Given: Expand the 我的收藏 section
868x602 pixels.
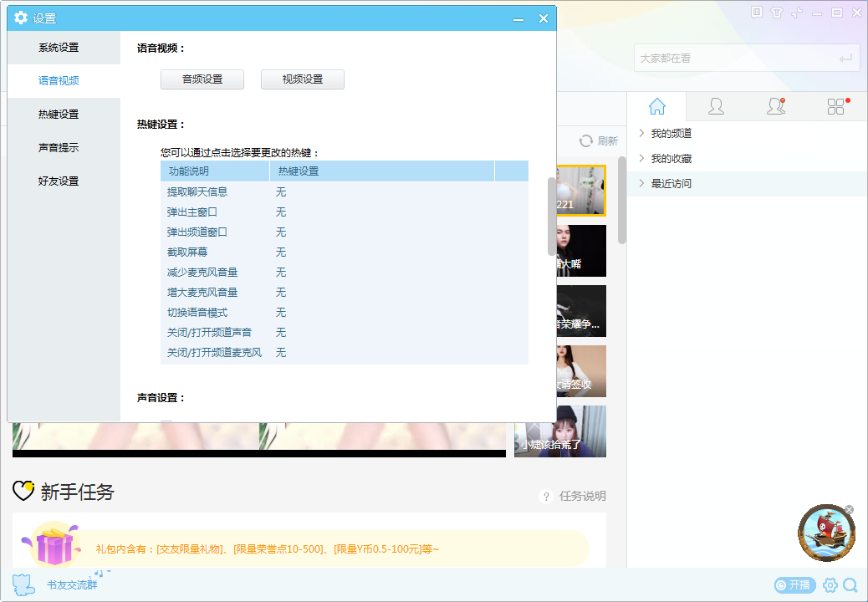Looking at the screenshot, I should [x=671, y=157].
